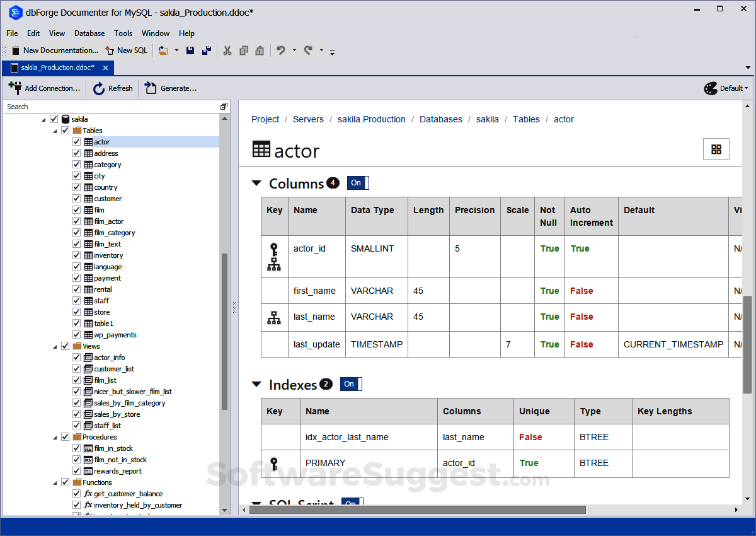
Task: Click the Save toolbar icon
Action: [x=190, y=50]
